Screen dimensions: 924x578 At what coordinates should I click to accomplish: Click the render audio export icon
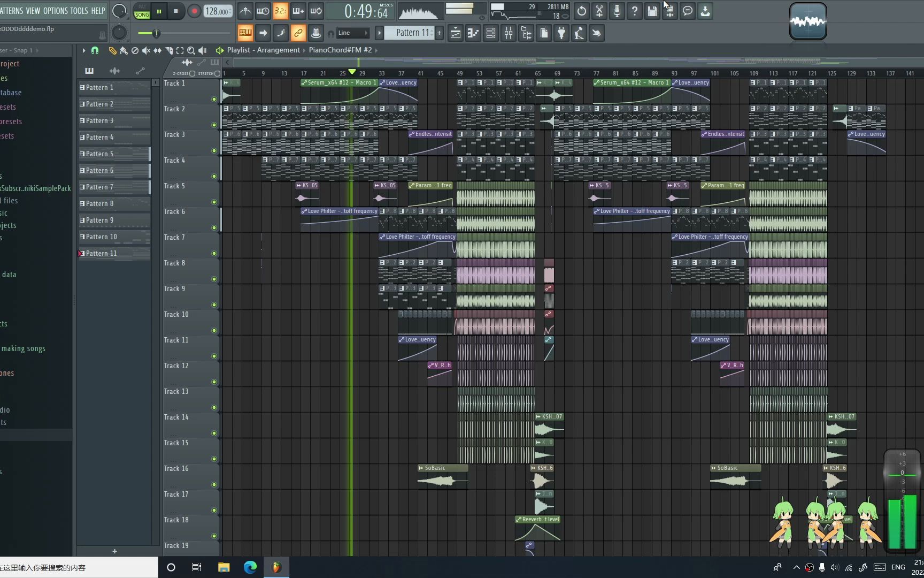pos(670,11)
